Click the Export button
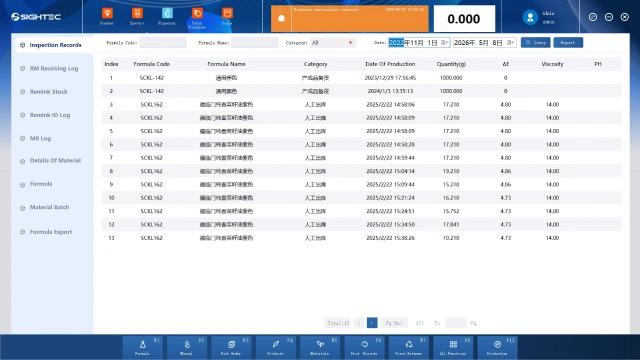Viewport: 640px width, 360px height. (x=568, y=42)
